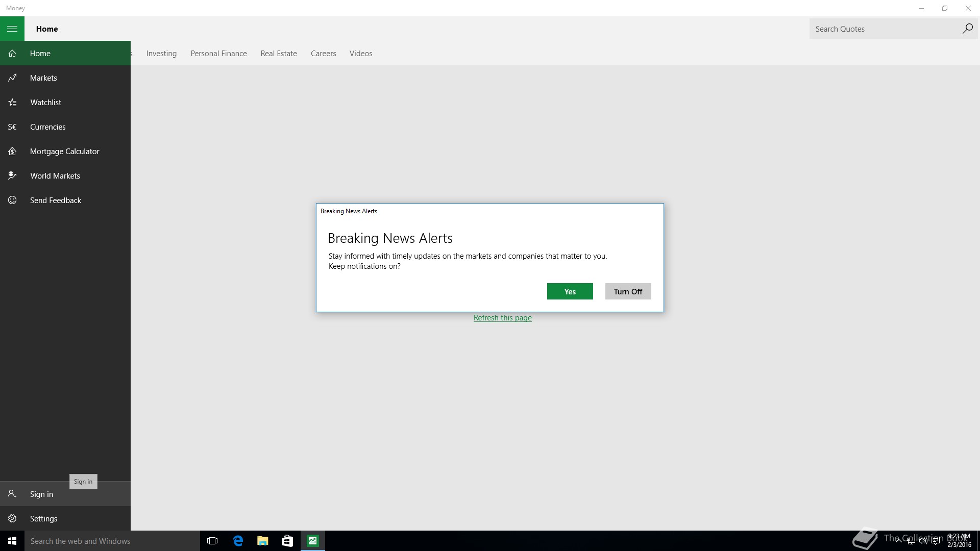Click the taskbar clock and date
This screenshot has height=551, width=980.
(x=959, y=541)
